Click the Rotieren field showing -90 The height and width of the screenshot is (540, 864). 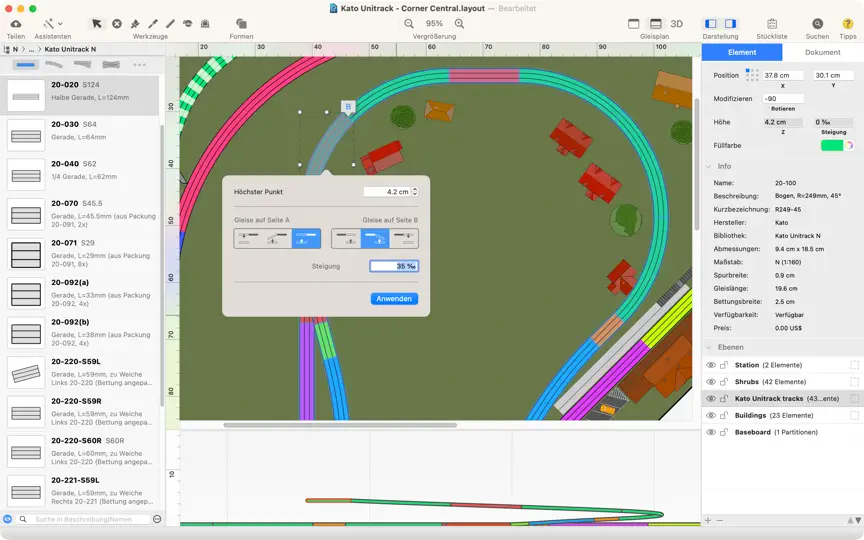(x=782, y=99)
